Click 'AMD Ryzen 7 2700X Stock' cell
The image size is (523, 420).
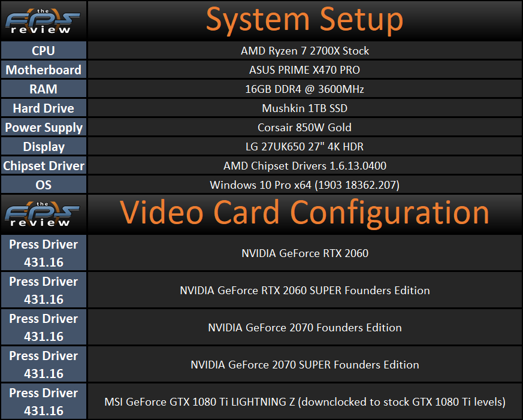305,51
